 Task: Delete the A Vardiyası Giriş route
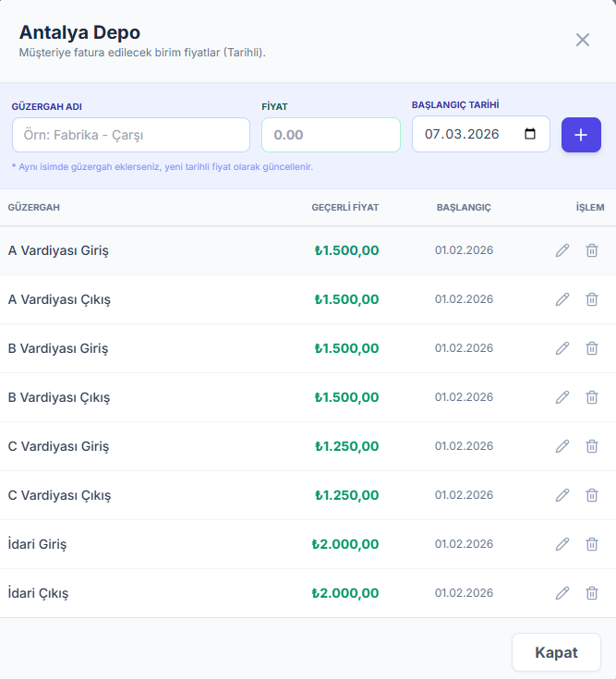[592, 250]
